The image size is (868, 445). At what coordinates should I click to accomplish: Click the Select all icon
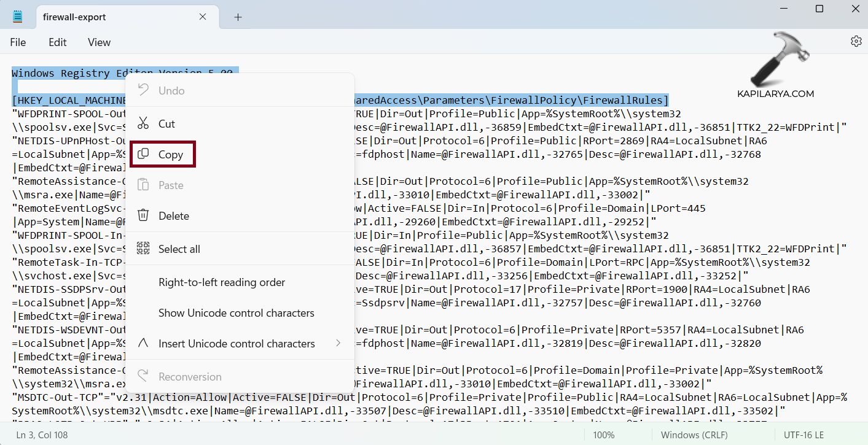[x=143, y=249]
